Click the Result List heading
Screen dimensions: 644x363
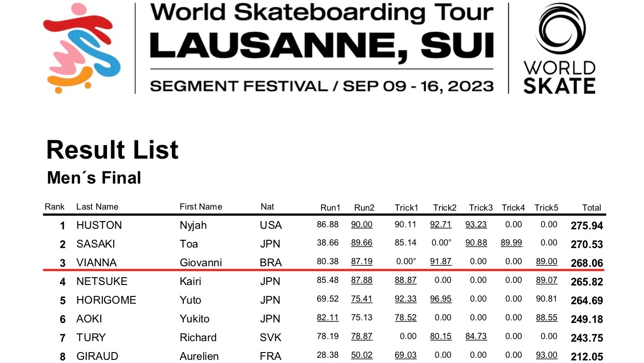(112, 150)
